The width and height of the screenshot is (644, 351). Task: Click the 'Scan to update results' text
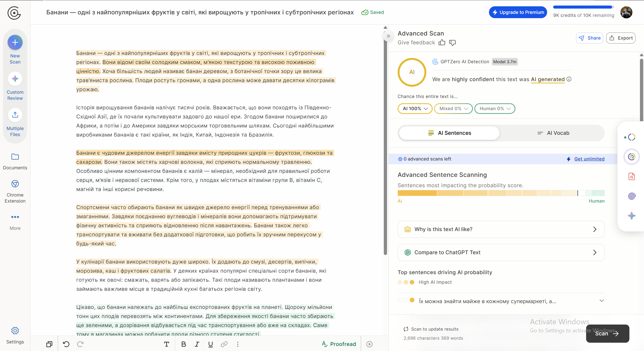coord(435,329)
